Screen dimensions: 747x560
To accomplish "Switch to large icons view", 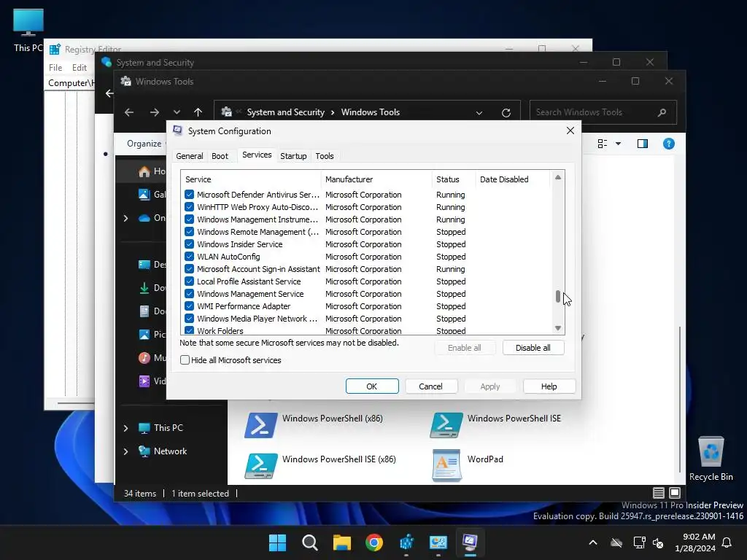I will click(675, 493).
